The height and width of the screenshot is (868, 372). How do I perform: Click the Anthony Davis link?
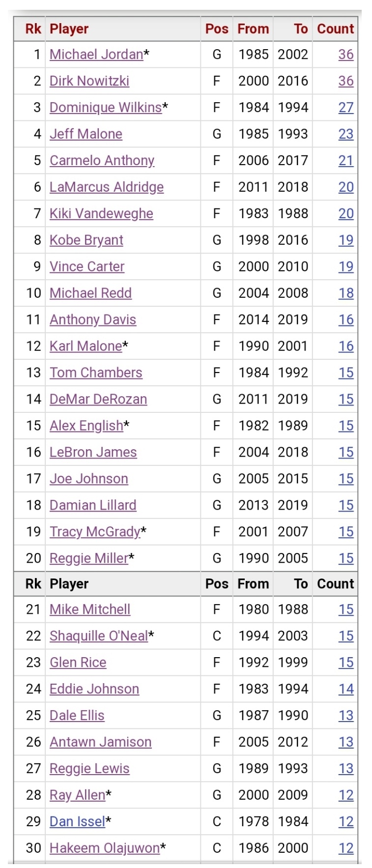pyautogui.click(x=92, y=320)
